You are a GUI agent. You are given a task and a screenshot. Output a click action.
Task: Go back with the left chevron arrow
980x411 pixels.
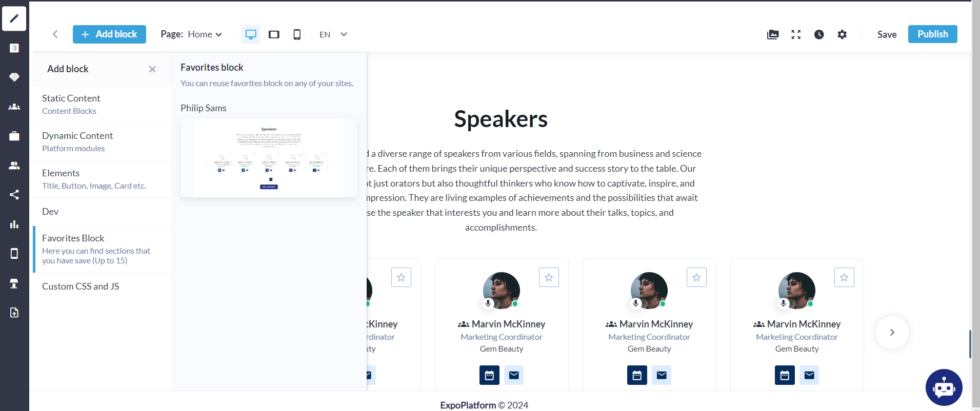pyautogui.click(x=55, y=34)
